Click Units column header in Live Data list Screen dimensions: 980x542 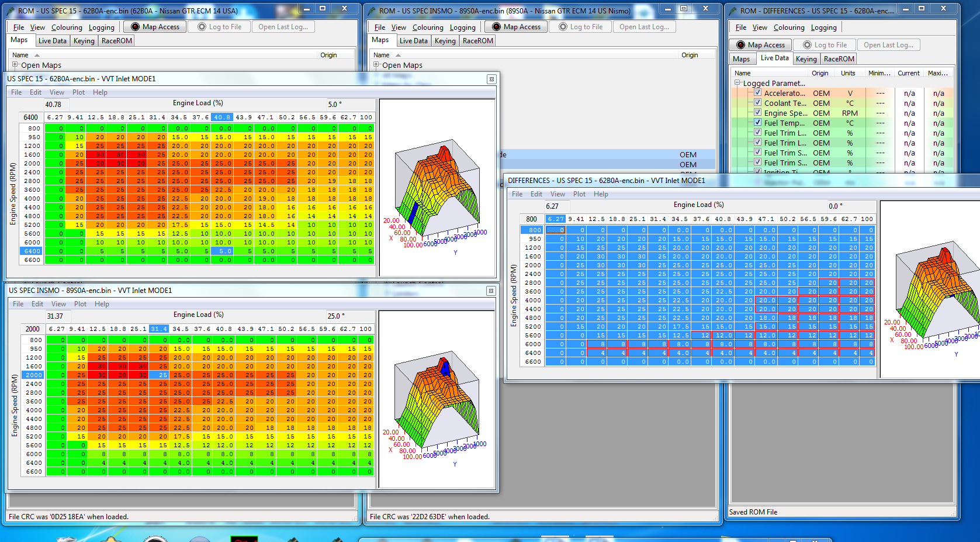tap(848, 73)
